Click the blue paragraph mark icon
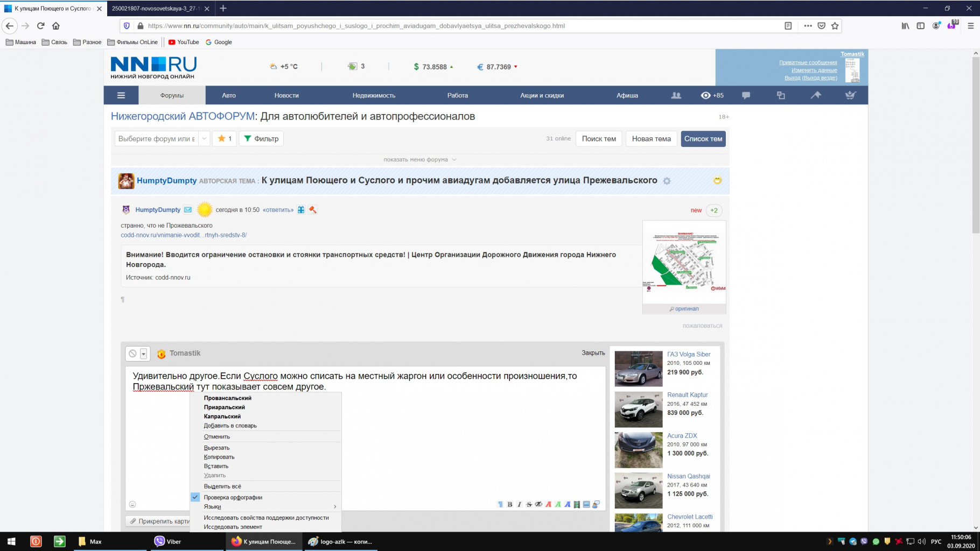 (x=500, y=504)
